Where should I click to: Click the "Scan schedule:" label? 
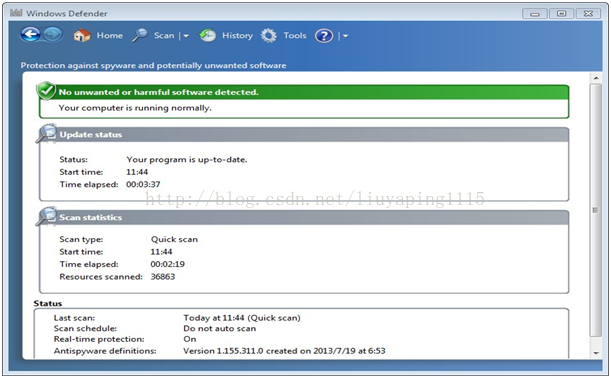[85, 329]
